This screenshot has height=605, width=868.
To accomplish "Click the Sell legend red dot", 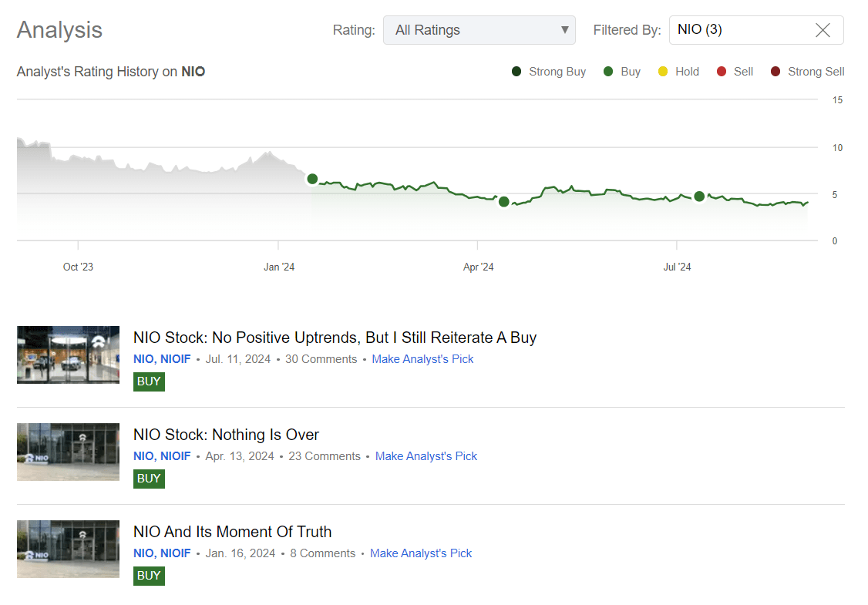I will [x=722, y=72].
